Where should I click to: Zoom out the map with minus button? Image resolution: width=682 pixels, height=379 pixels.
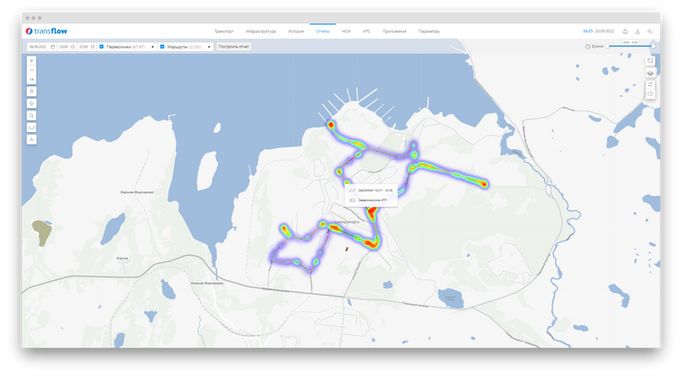click(31, 70)
